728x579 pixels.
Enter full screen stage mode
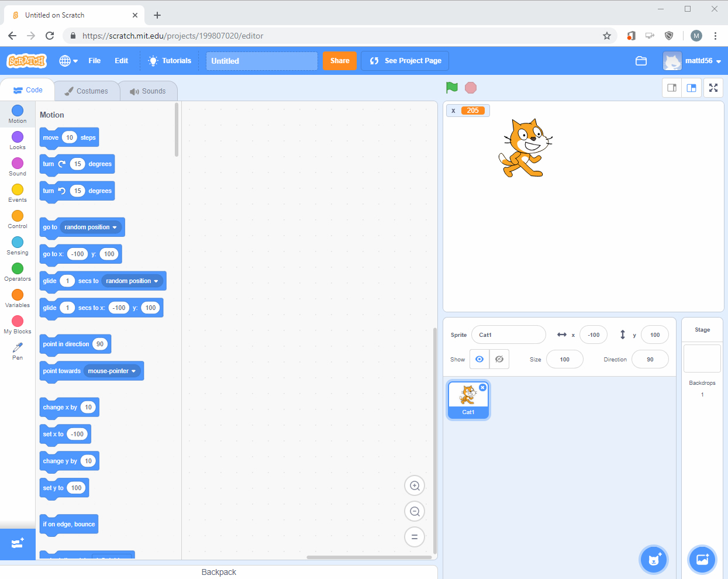click(713, 88)
